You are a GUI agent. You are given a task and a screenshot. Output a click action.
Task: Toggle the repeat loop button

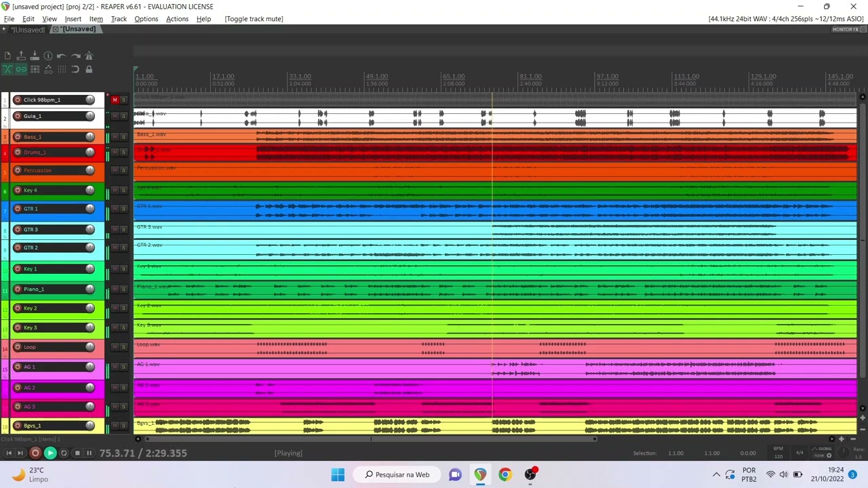click(64, 453)
